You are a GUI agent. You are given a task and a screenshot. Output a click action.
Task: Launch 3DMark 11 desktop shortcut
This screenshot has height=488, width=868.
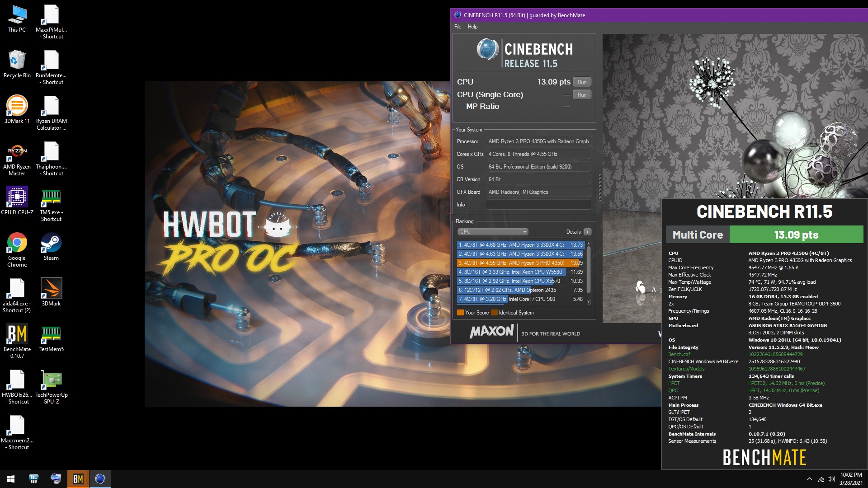click(x=17, y=110)
